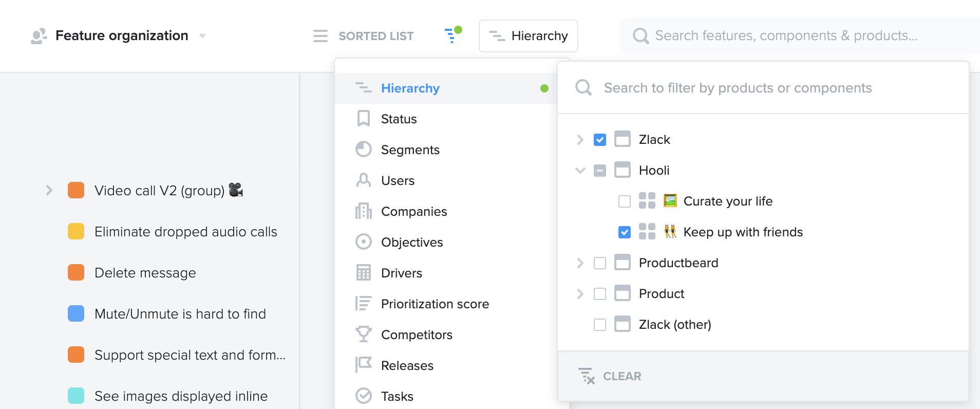
Task: Click the Zlack product window icon
Action: pyautogui.click(x=623, y=139)
